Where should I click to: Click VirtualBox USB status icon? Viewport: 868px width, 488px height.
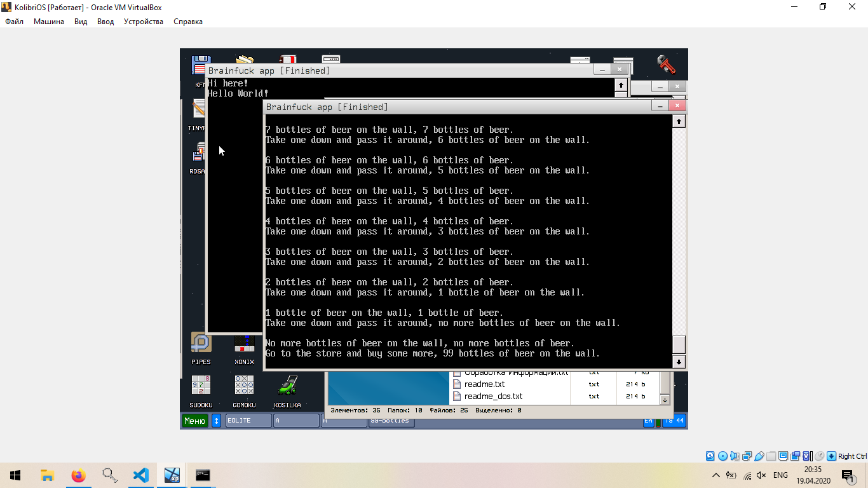pyautogui.click(x=759, y=456)
